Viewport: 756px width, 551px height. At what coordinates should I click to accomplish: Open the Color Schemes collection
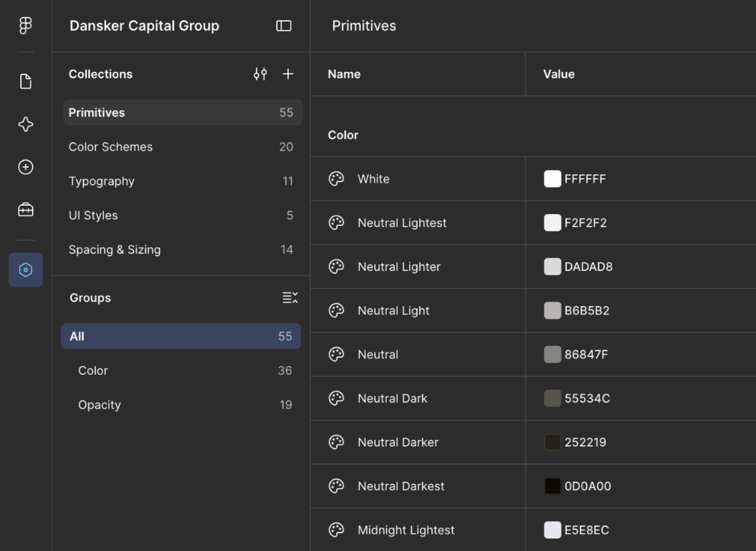183,147
